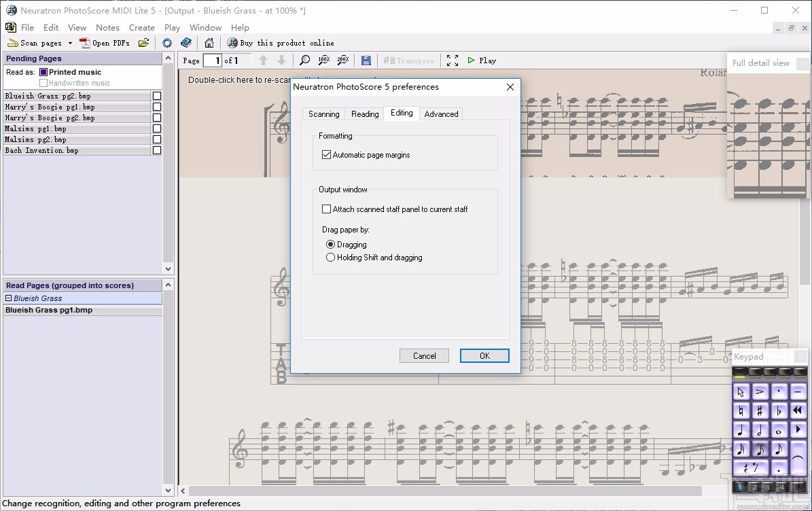Open the Scan pages dropdown arrow
The image size is (812, 511).
70,43
